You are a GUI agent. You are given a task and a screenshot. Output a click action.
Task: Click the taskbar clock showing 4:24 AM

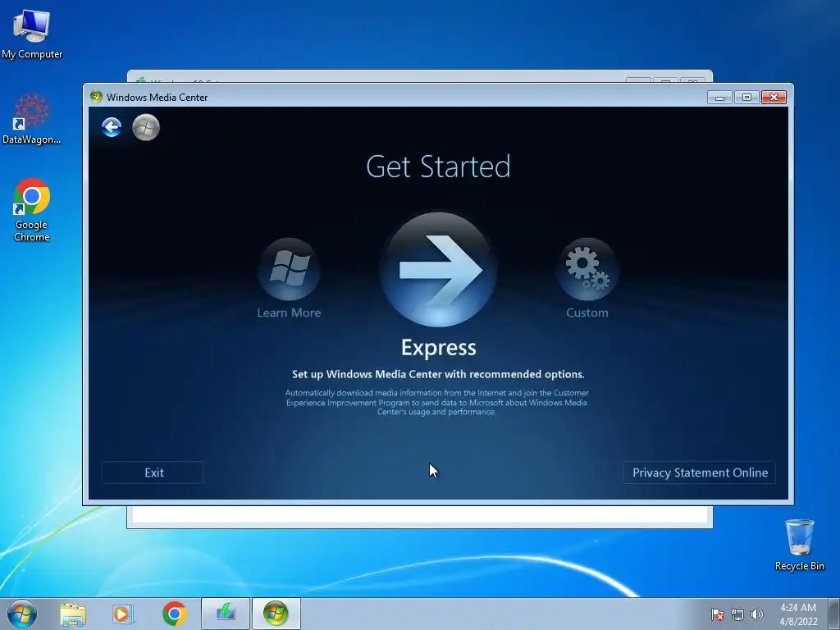(x=798, y=614)
